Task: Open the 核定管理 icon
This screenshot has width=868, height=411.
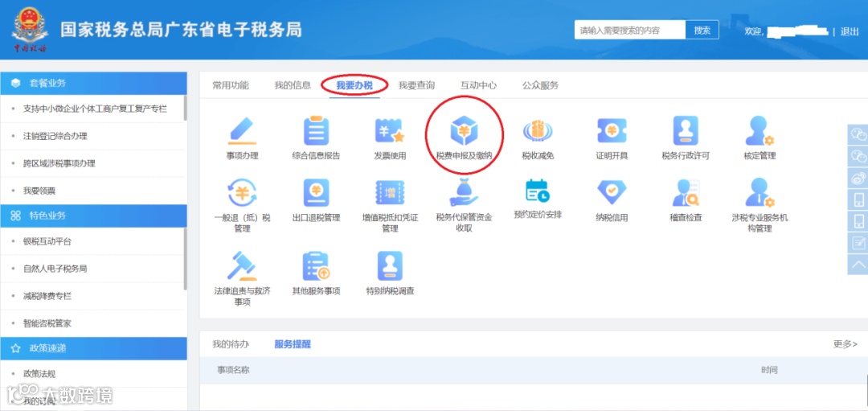Action: (x=759, y=131)
